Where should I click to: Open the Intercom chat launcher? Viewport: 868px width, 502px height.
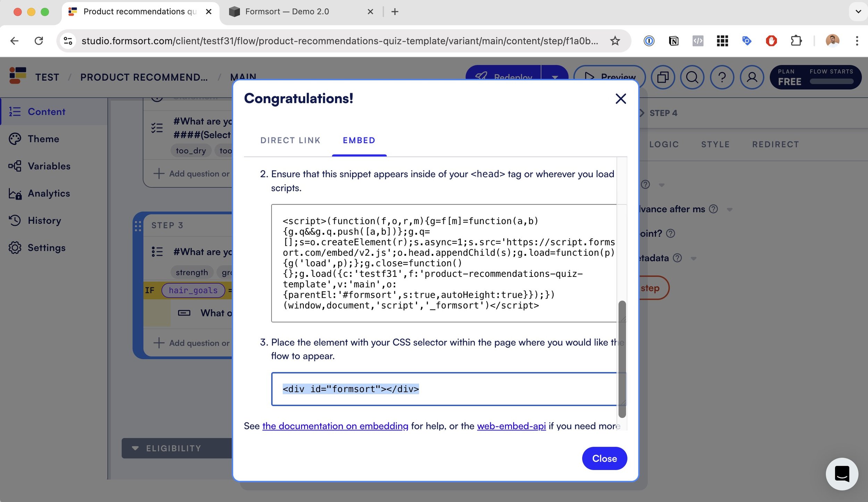842,474
